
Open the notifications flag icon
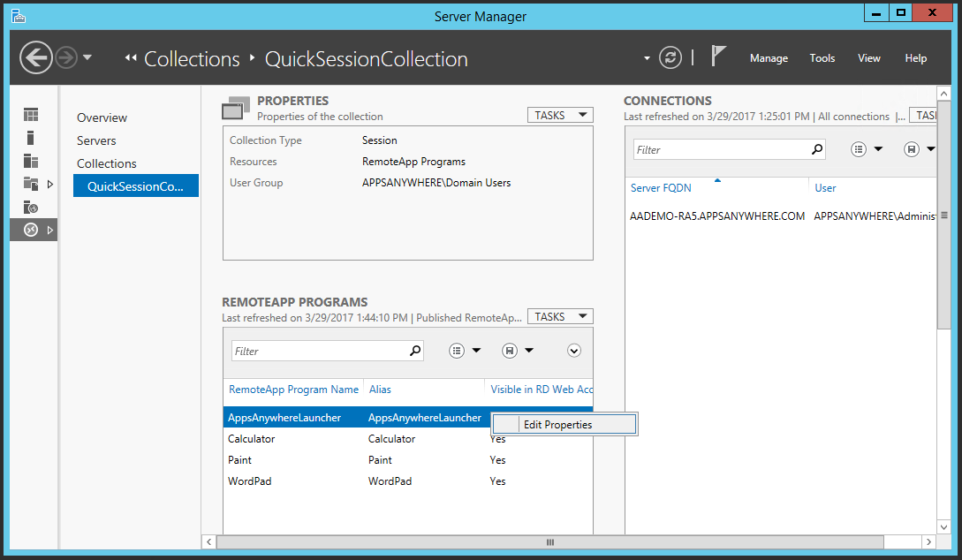tap(718, 57)
